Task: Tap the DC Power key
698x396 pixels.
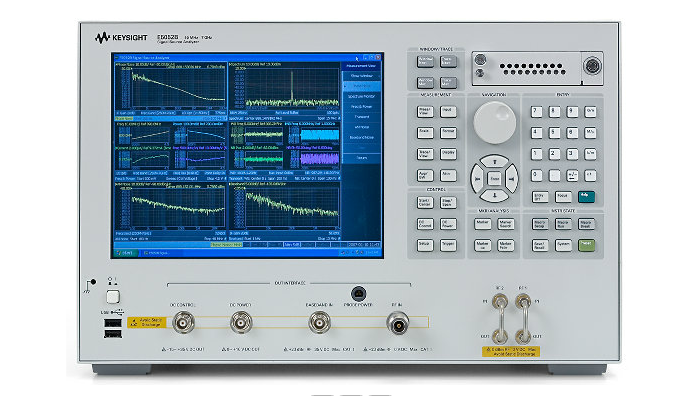Action: pyautogui.click(x=448, y=224)
